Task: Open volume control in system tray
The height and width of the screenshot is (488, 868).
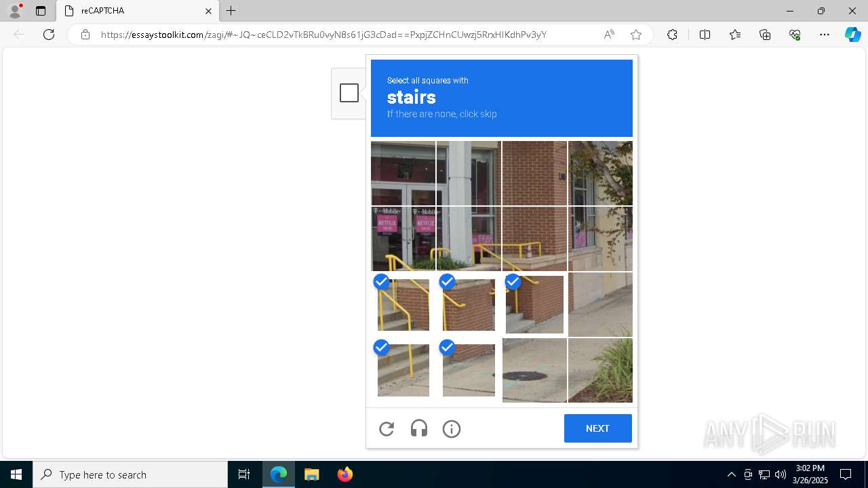Action: [781, 474]
